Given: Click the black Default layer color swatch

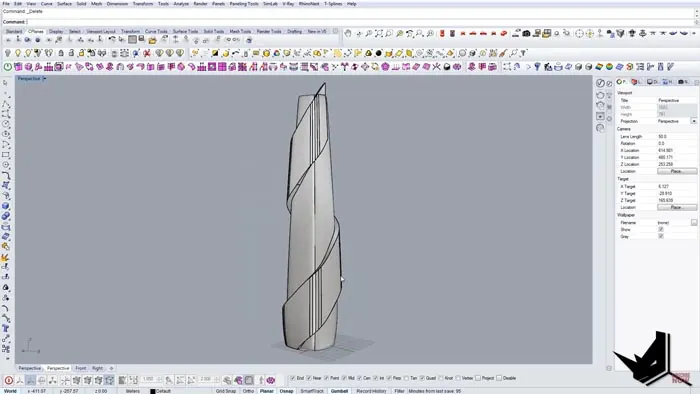Looking at the screenshot, I should coord(153,391).
